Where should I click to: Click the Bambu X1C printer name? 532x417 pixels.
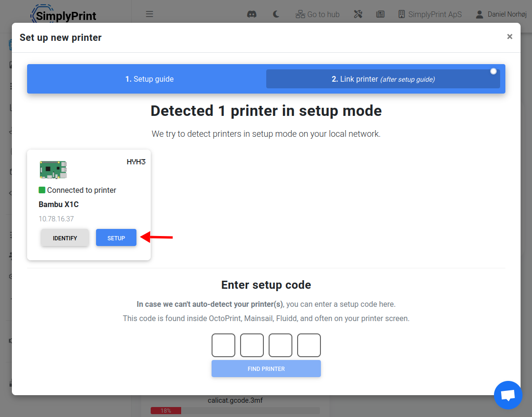click(x=58, y=204)
